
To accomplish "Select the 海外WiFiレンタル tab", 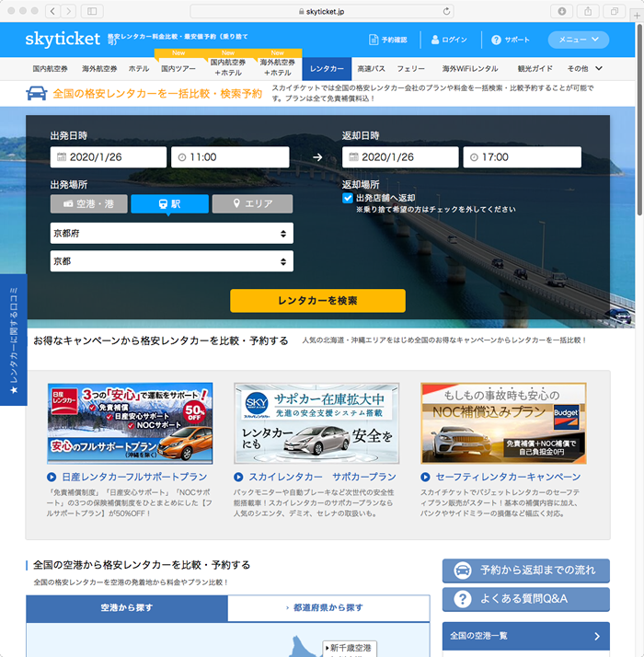I will coord(470,69).
